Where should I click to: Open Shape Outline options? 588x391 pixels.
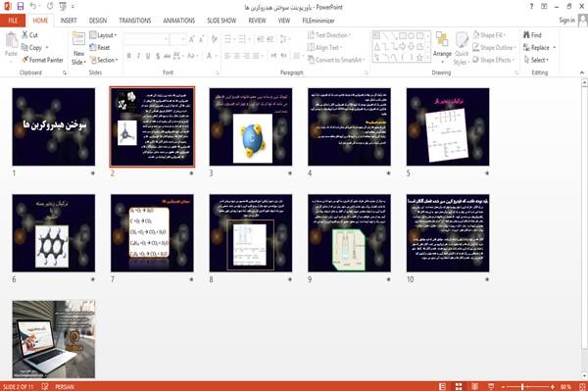(494, 48)
